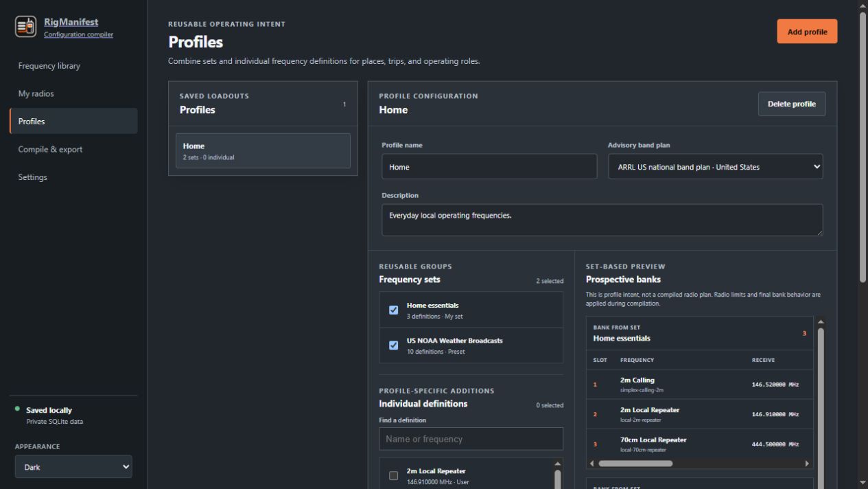Edit the Profile name field
The image size is (868, 489).
489,166
